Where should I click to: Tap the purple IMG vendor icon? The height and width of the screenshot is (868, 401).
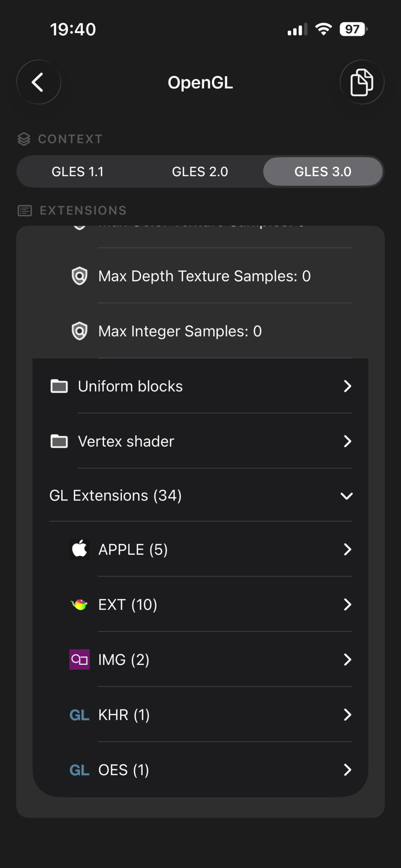(80, 659)
